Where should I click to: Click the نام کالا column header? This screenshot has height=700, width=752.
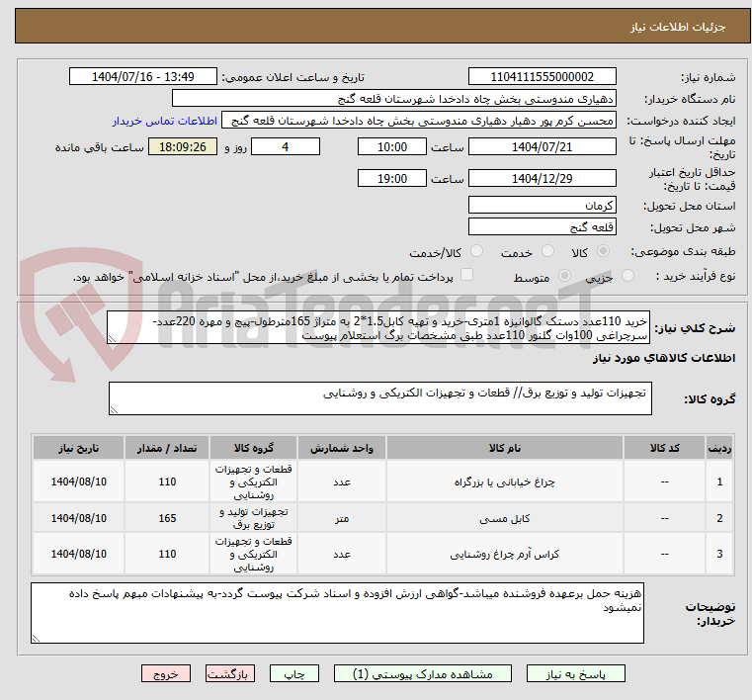(505, 448)
